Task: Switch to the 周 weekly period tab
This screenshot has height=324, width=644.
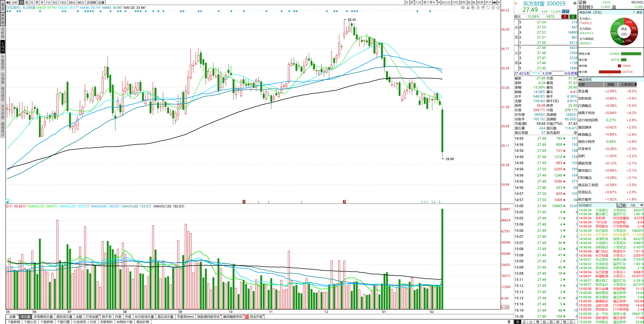Action: [26, 3]
